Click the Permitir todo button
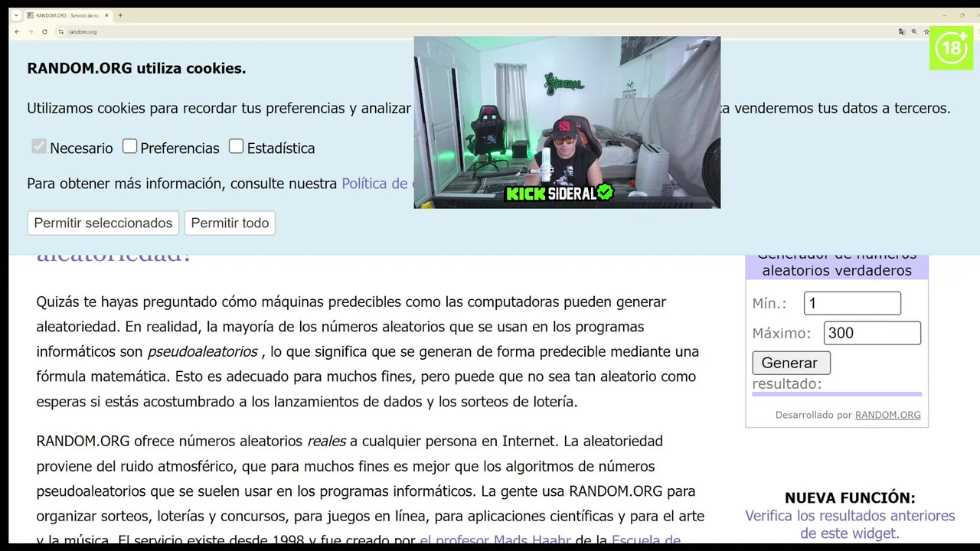This screenshot has height=551, width=980. click(230, 223)
